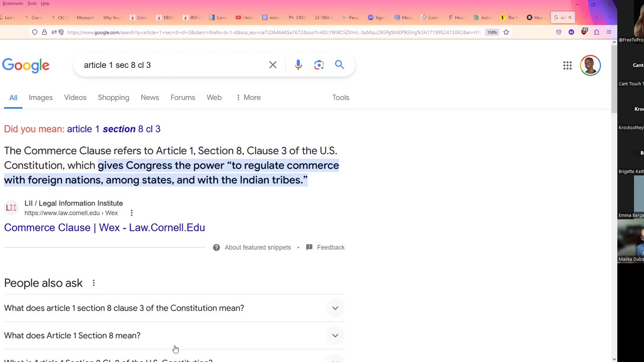Open the Google apps grid icon
Screen dimensions: 644x362
(x=568, y=65)
